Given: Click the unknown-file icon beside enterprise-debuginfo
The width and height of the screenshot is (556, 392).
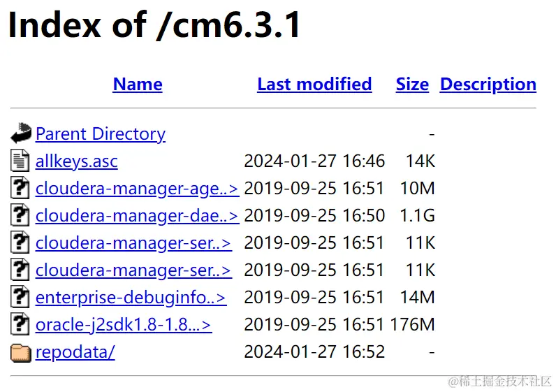Looking at the screenshot, I should (20, 297).
